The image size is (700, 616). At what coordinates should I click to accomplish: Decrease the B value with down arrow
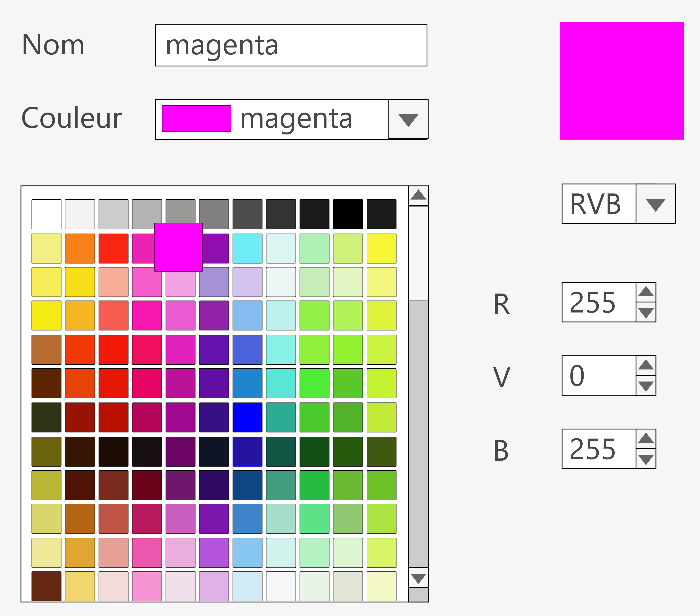646,459
